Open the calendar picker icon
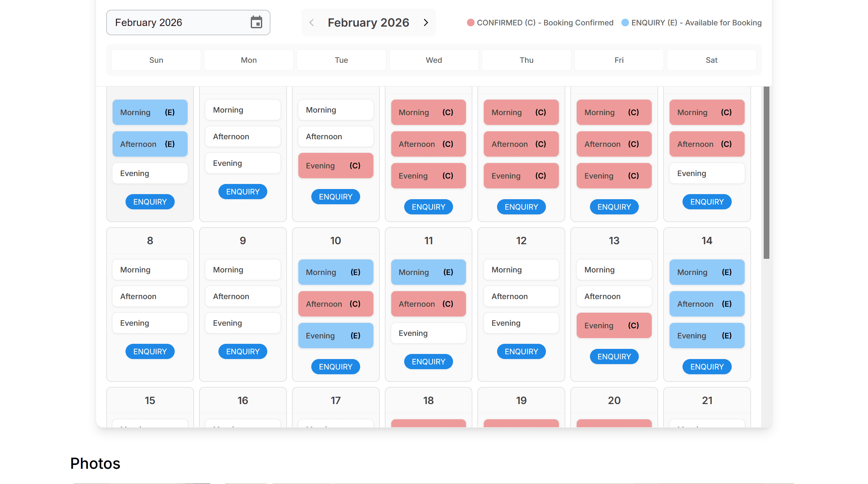 pyautogui.click(x=256, y=22)
